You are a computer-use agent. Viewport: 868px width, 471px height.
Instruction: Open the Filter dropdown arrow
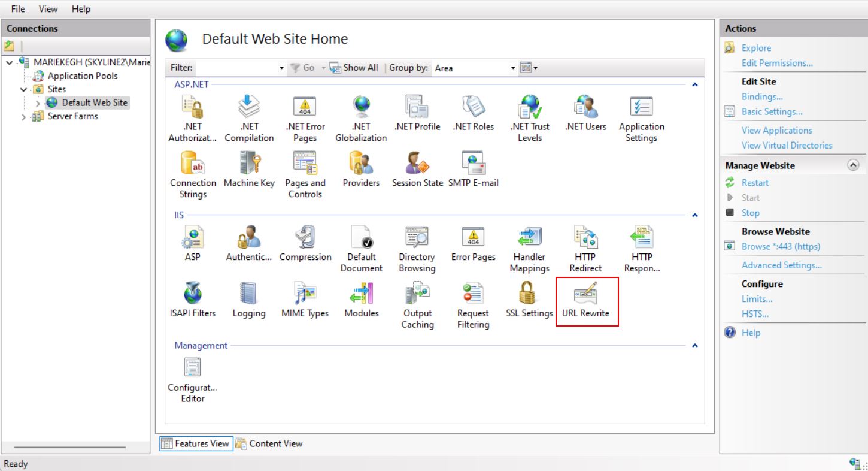(283, 68)
